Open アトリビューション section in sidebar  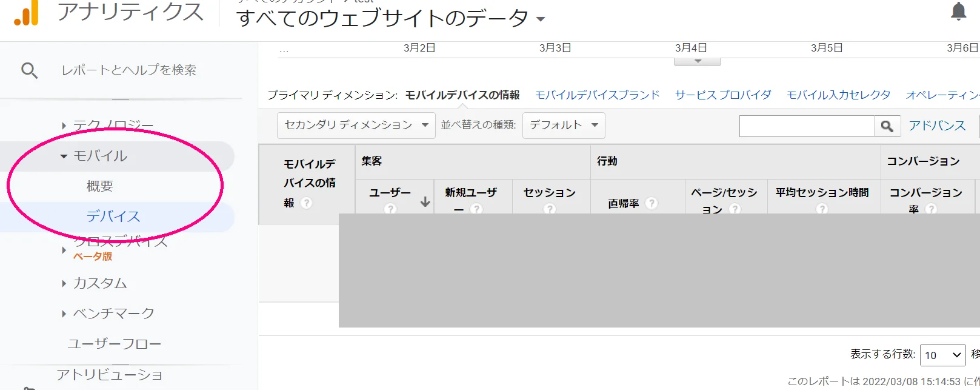coord(110,375)
